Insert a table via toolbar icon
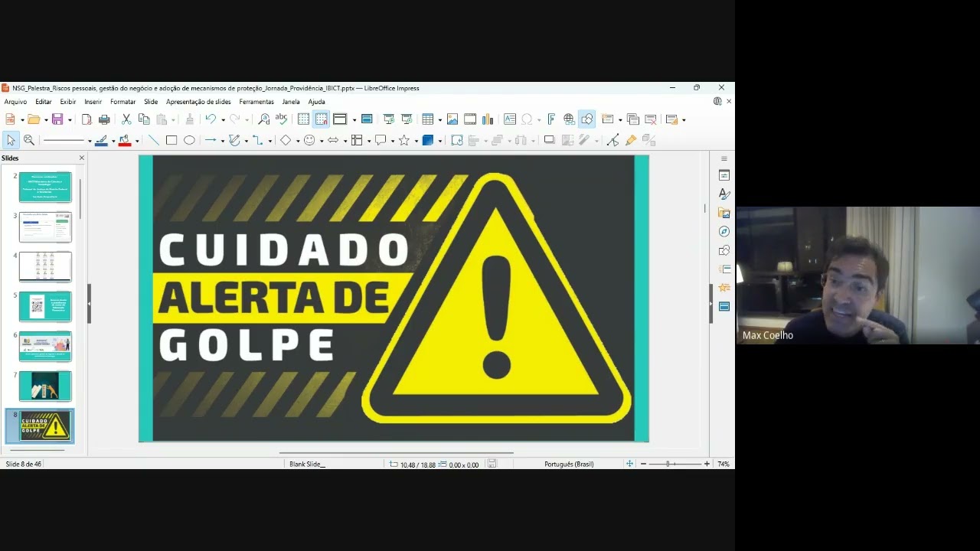This screenshot has width=980, height=551. [x=427, y=119]
